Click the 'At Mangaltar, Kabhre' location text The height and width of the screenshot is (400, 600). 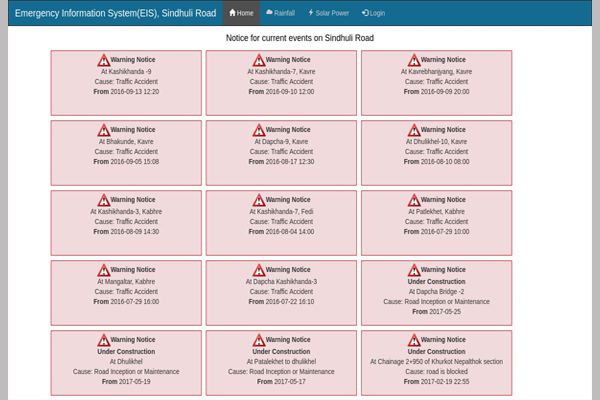tap(126, 282)
